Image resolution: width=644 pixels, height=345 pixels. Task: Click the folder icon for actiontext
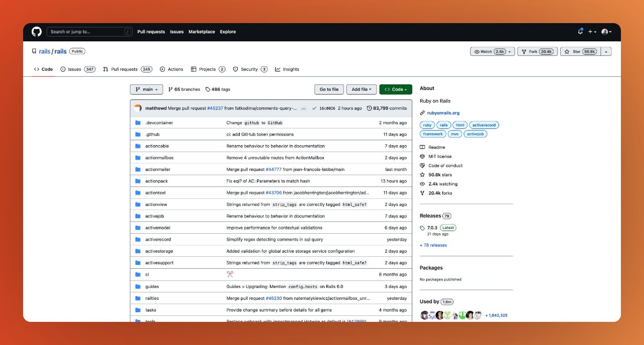138,193
